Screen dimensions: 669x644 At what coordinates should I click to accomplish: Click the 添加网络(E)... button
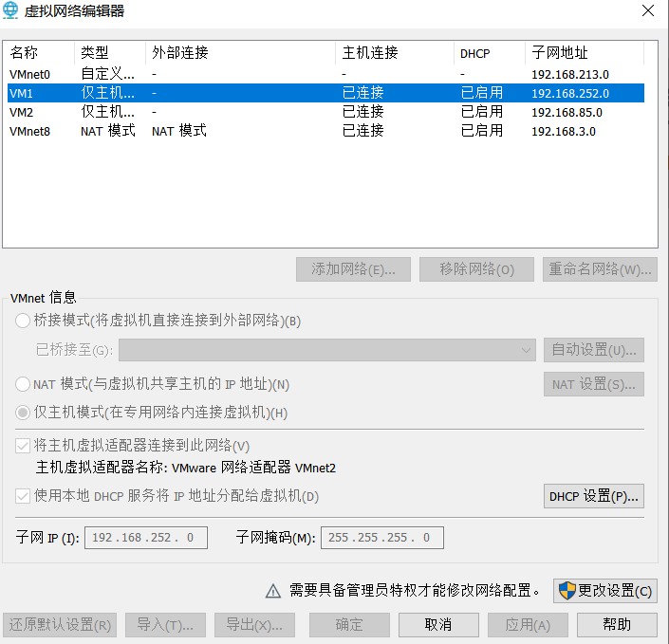(353, 269)
